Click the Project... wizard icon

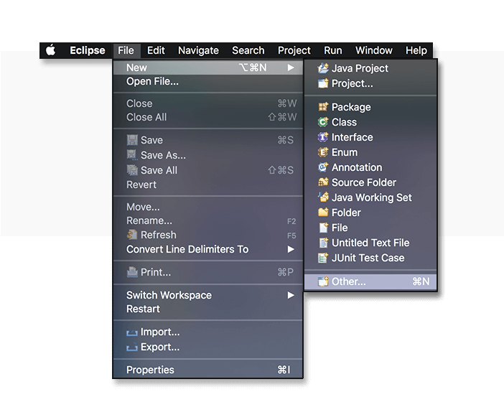click(x=323, y=83)
